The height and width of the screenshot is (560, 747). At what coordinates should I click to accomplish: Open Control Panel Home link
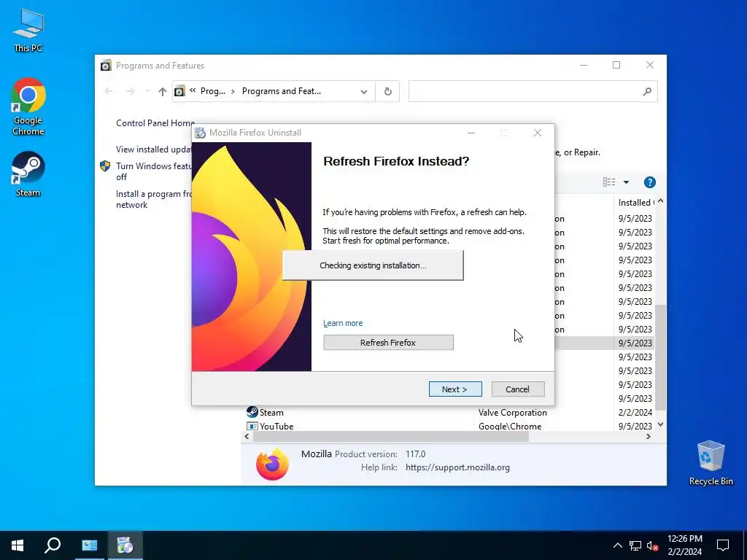(155, 122)
